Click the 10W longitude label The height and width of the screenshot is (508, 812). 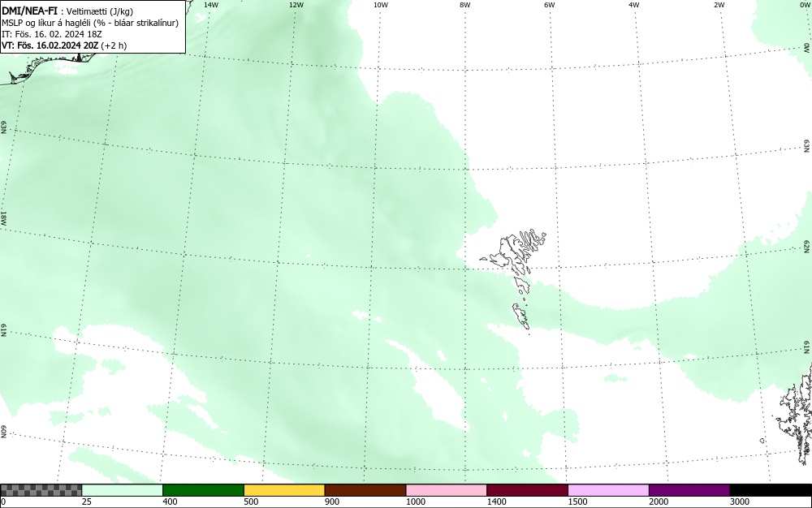coord(381,5)
